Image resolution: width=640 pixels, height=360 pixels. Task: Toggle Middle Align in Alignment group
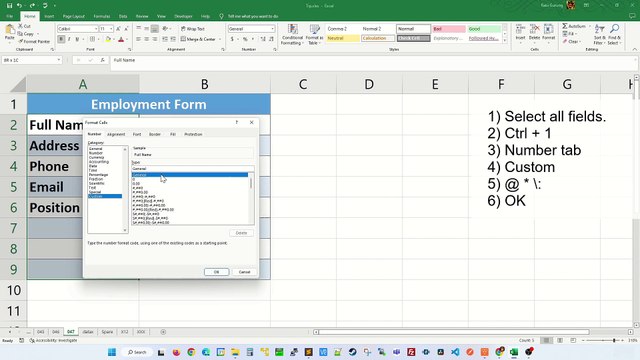click(x=147, y=29)
